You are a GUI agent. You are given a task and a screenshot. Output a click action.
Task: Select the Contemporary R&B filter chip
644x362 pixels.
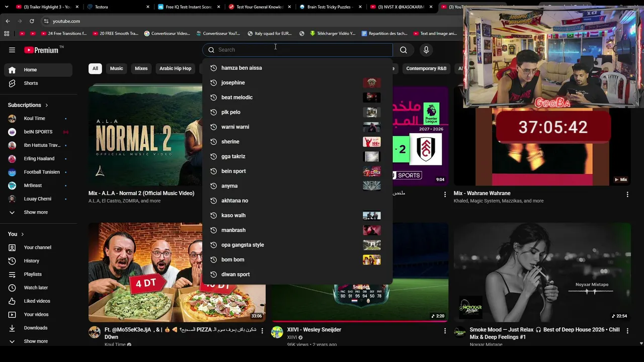(x=426, y=68)
